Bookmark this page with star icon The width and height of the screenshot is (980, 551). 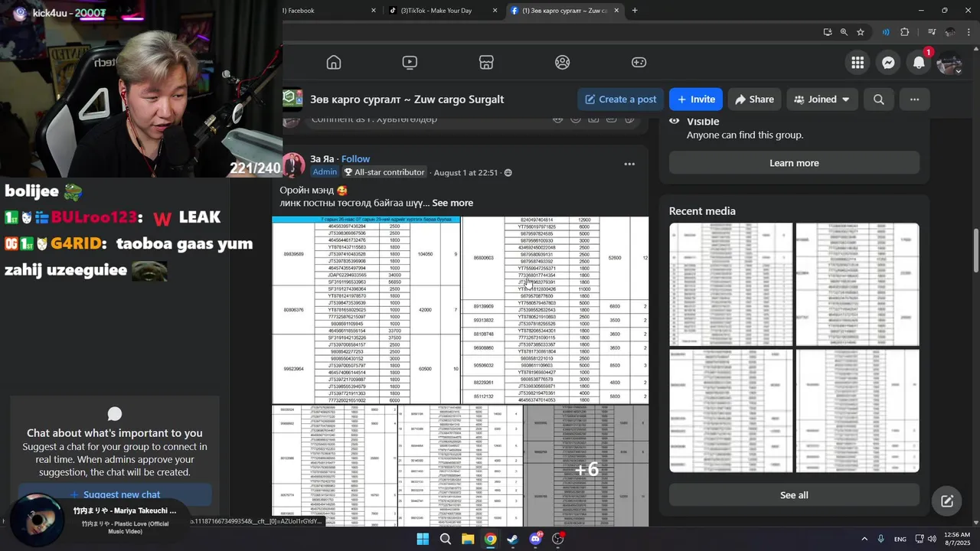(x=861, y=32)
